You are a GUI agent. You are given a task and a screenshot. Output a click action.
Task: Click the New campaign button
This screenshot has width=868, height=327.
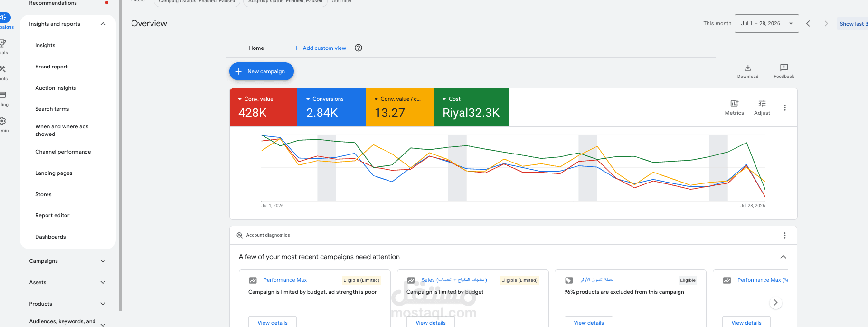pyautogui.click(x=262, y=71)
